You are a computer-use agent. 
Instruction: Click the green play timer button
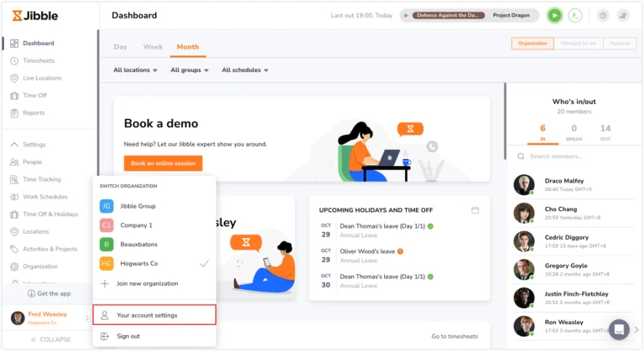[x=554, y=16]
